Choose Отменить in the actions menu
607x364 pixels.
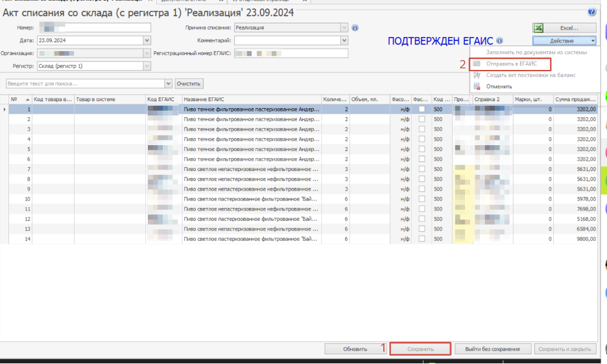click(499, 87)
